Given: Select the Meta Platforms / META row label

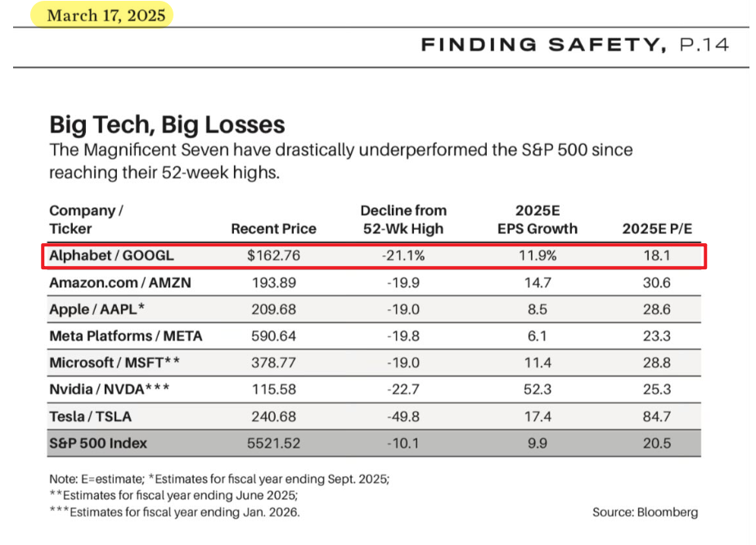Looking at the screenshot, I should coord(125,336).
